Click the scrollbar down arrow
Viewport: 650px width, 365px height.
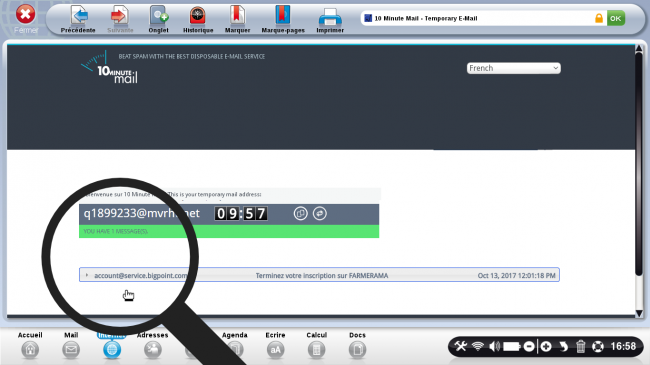click(639, 314)
